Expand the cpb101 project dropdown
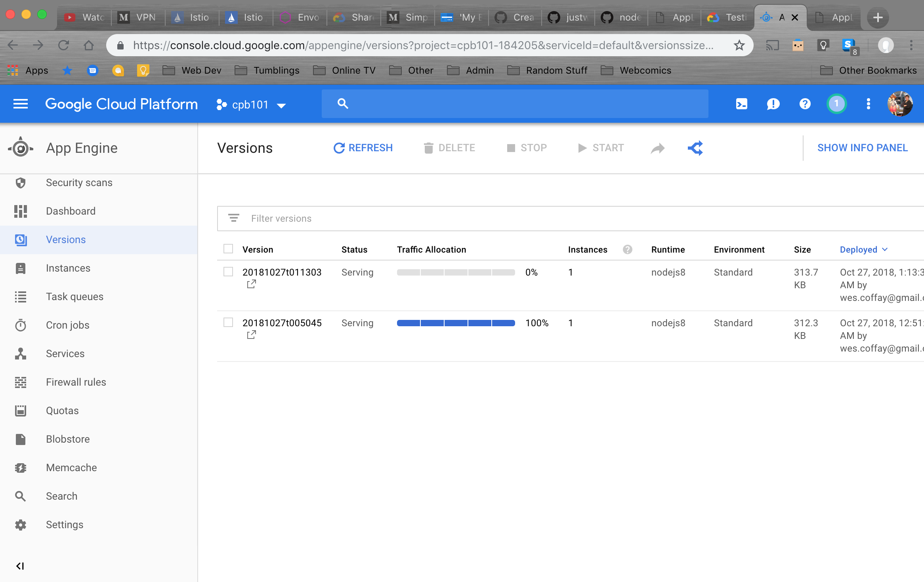 (x=251, y=105)
